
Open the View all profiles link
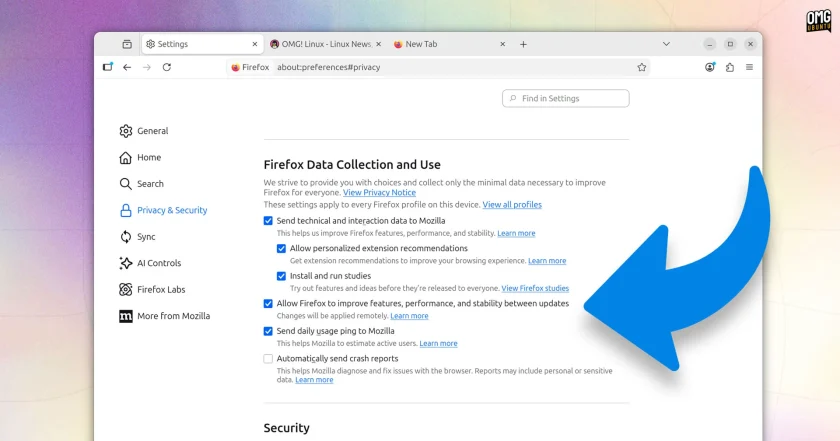[512, 205]
